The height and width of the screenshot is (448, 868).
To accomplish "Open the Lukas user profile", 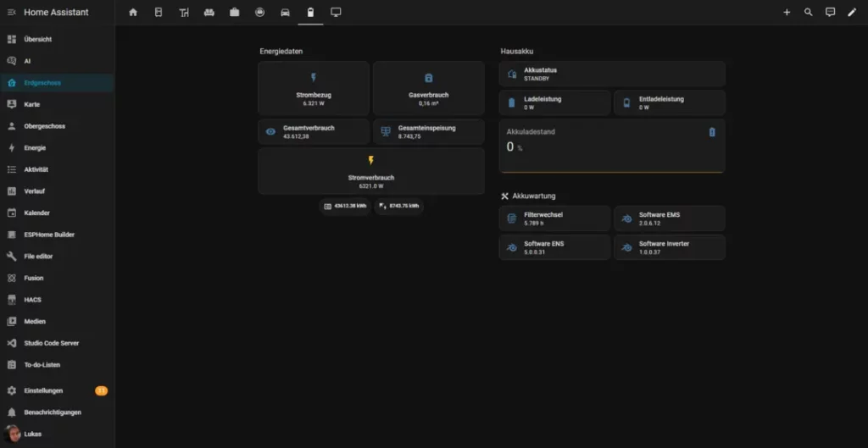I will click(58, 434).
